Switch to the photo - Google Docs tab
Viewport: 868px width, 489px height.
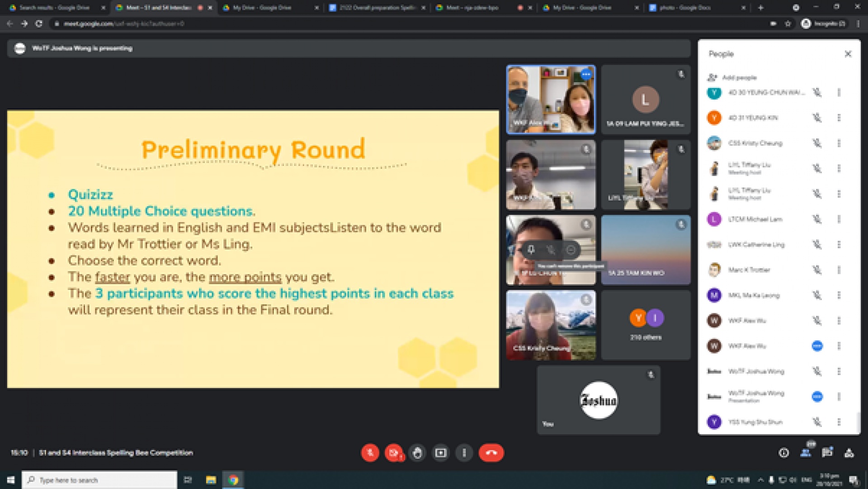pyautogui.click(x=684, y=8)
